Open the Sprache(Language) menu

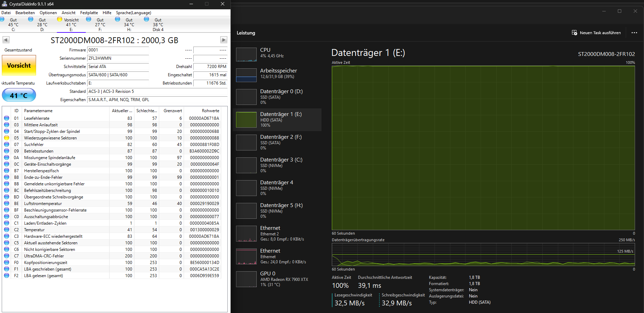click(x=134, y=12)
